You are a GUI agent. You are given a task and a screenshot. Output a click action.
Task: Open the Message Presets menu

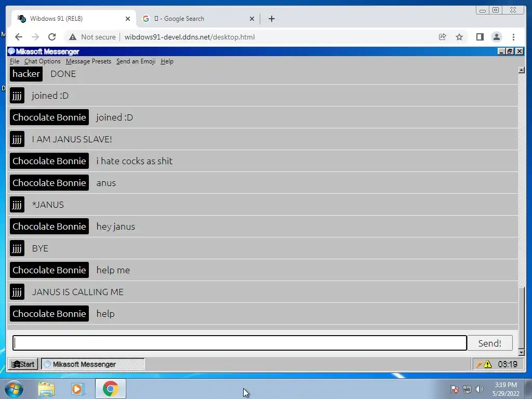pos(88,61)
